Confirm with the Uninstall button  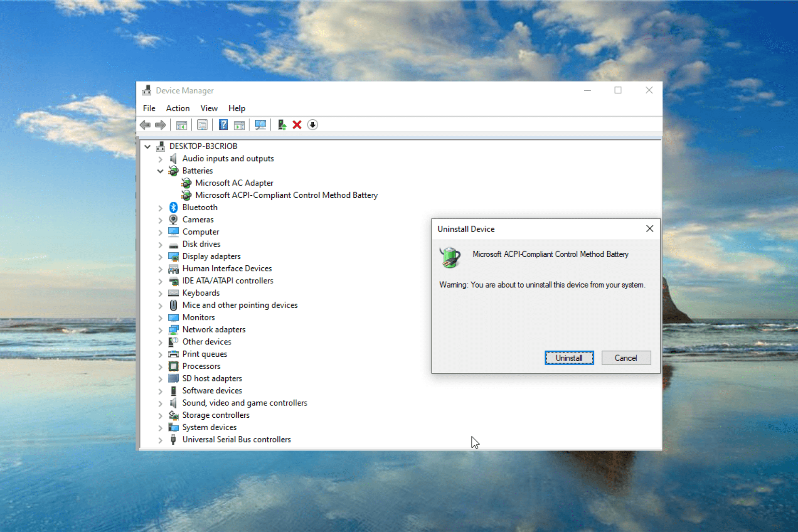point(569,358)
